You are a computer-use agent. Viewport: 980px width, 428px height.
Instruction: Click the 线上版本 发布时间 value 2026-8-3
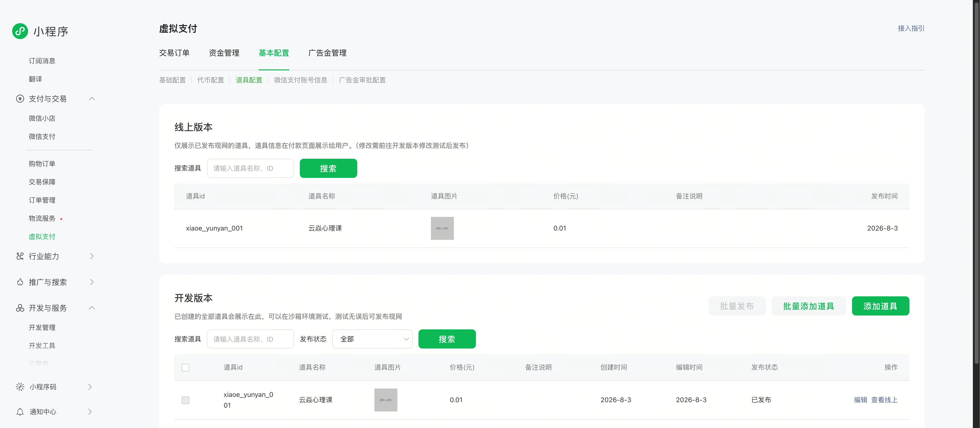point(882,228)
